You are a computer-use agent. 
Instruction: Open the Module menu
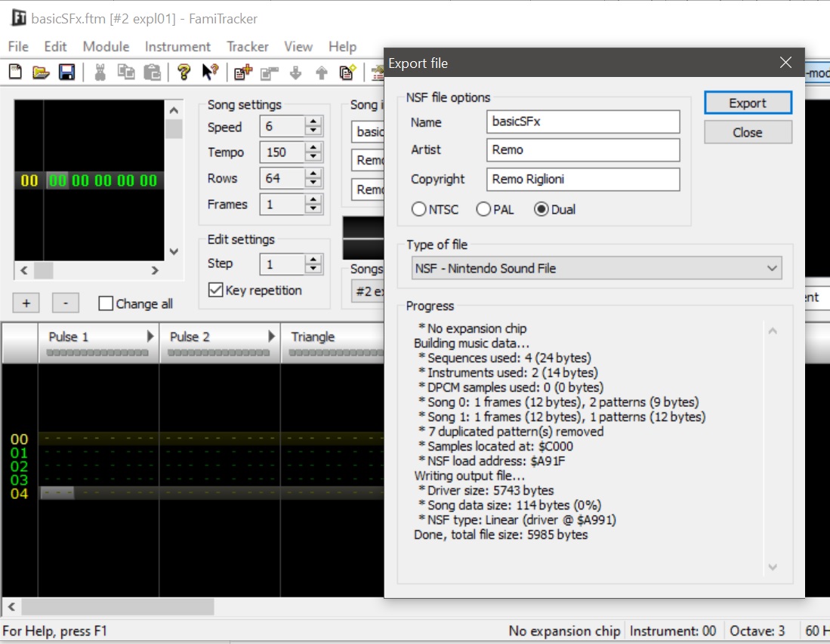pos(106,47)
